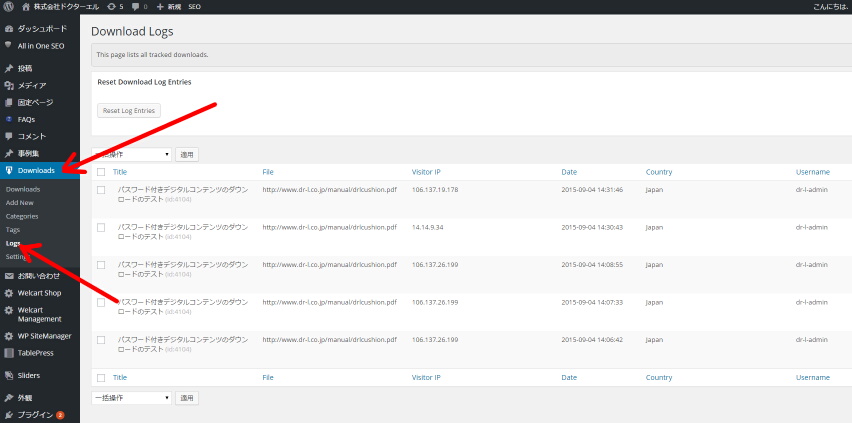
Task: Click Japan in the 14:08:55 row
Action: pyautogui.click(x=654, y=265)
